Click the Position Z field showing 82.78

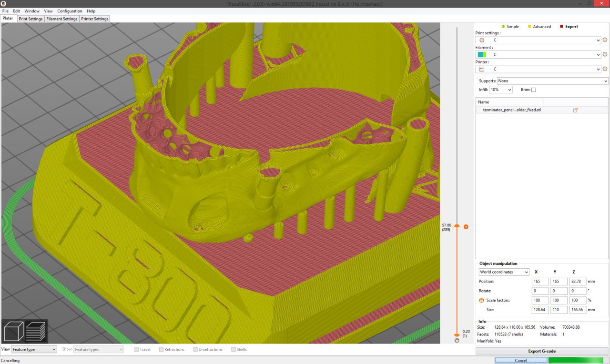point(578,282)
